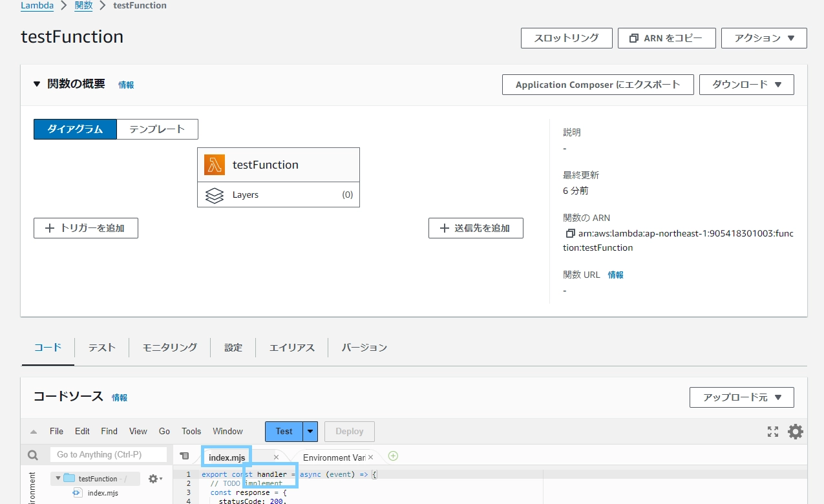Focus the Go to Anything search field
Screen dimensions: 824x504
point(109,455)
